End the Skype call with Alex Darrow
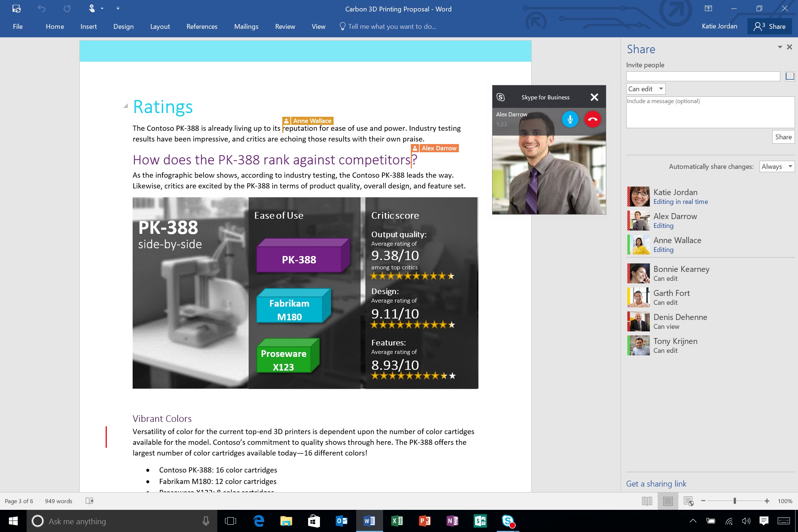The image size is (798, 532). point(592,119)
